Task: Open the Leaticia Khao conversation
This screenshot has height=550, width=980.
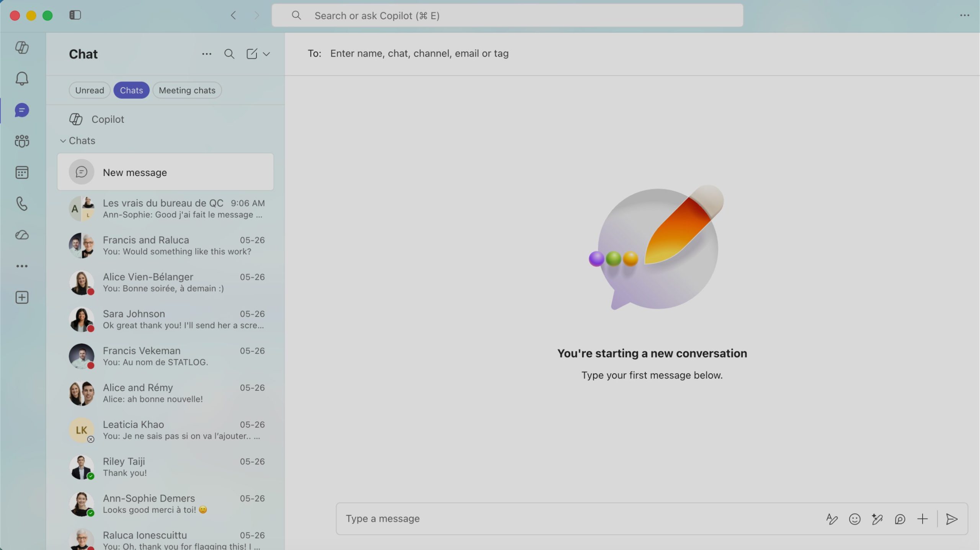Action: (x=165, y=430)
